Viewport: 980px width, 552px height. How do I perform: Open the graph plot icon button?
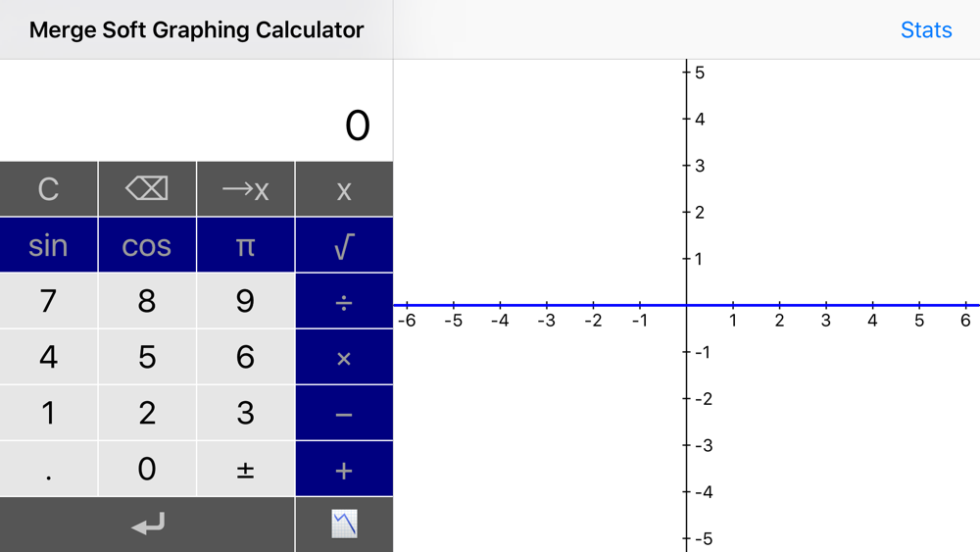click(x=344, y=525)
